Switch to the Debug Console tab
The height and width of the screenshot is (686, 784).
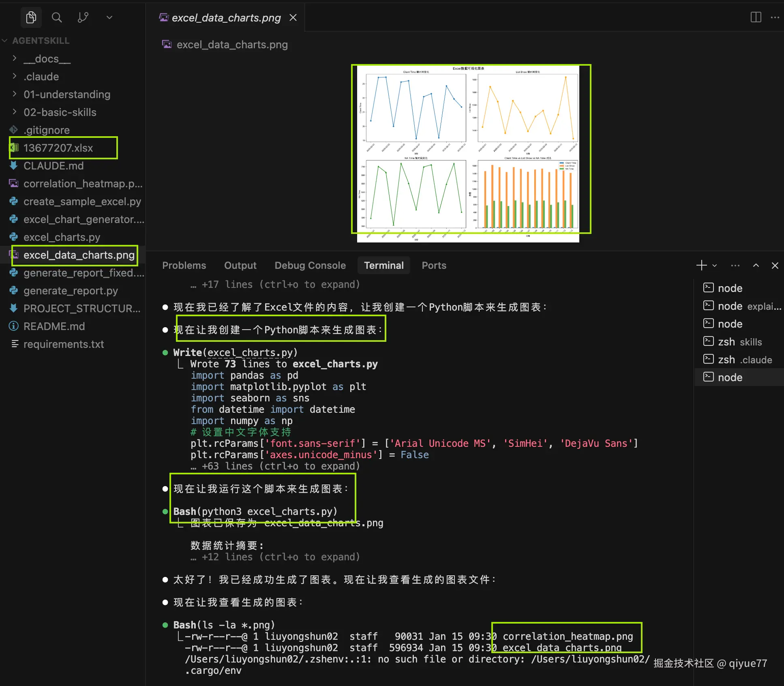point(310,266)
